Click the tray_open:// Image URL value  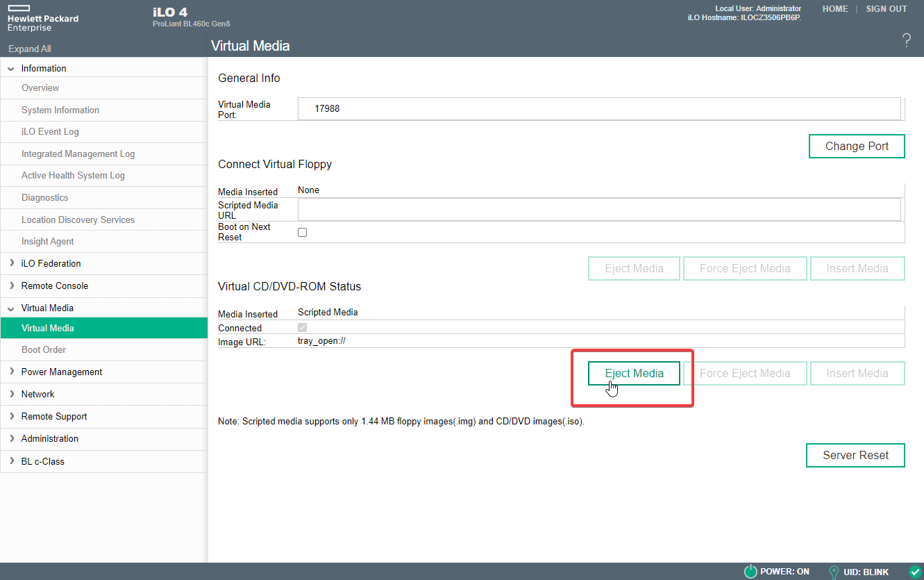pyautogui.click(x=321, y=341)
